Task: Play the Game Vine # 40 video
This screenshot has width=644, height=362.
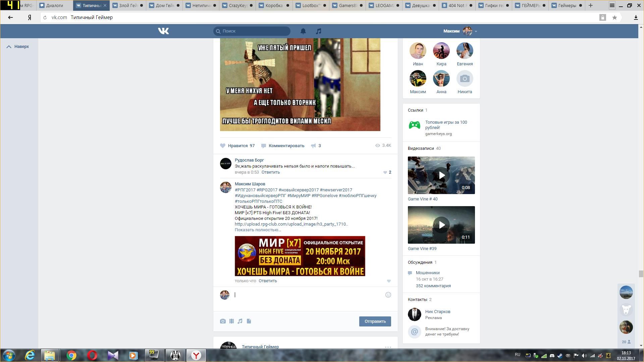Action: point(441,175)
